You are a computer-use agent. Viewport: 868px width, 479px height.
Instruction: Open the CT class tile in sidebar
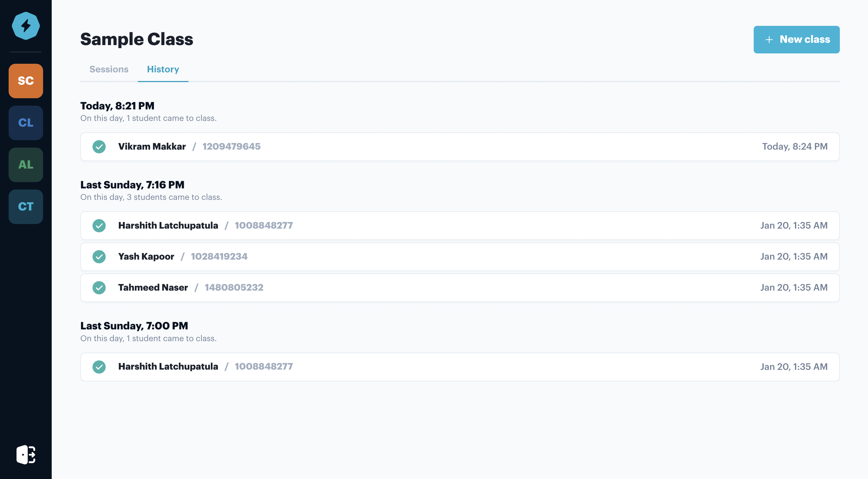pyautogui.click(x=26, y=206)
